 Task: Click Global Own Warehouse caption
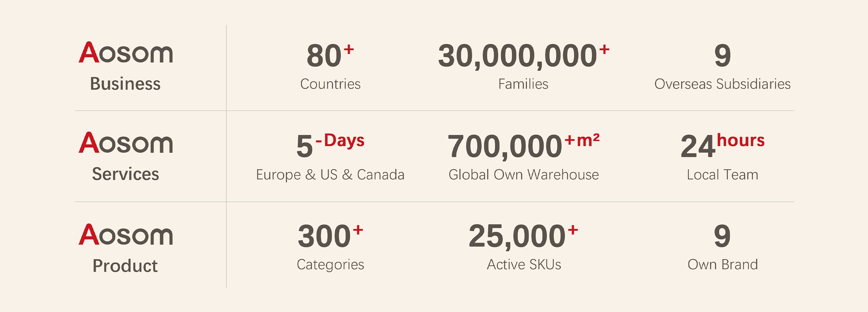click(524, 175)
